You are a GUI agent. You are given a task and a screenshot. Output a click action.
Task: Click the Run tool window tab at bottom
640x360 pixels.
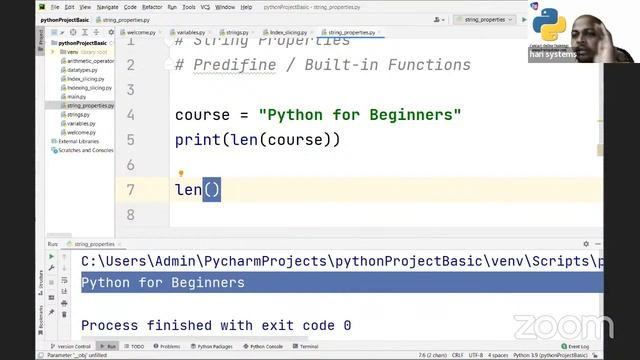click(x=108, y=346)
